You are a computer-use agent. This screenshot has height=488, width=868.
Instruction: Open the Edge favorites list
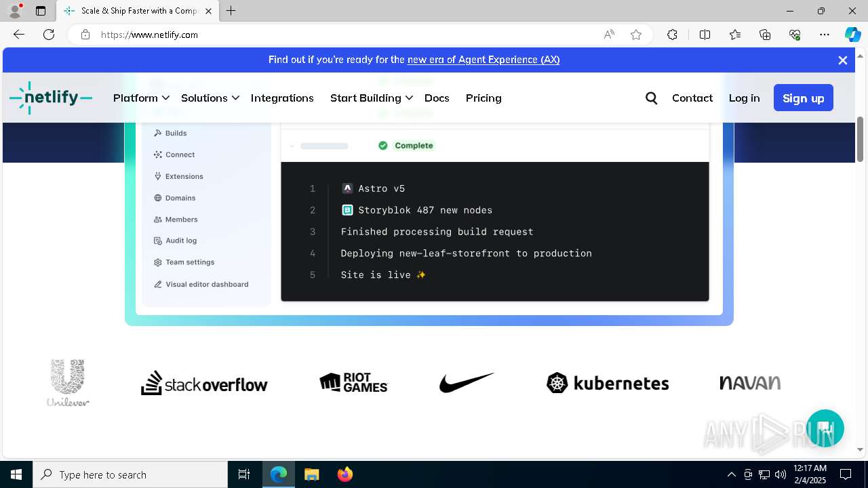click(x=735, y=35)
